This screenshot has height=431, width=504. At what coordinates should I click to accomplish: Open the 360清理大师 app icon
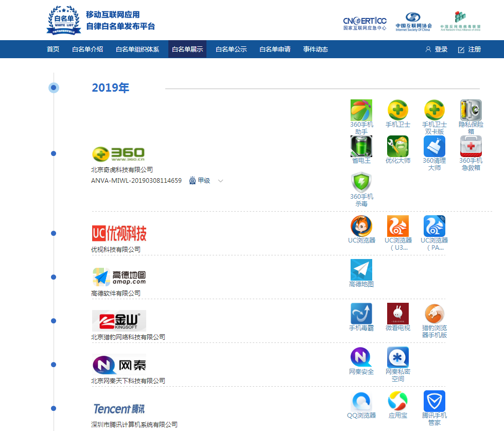click(x=434, y=146)
